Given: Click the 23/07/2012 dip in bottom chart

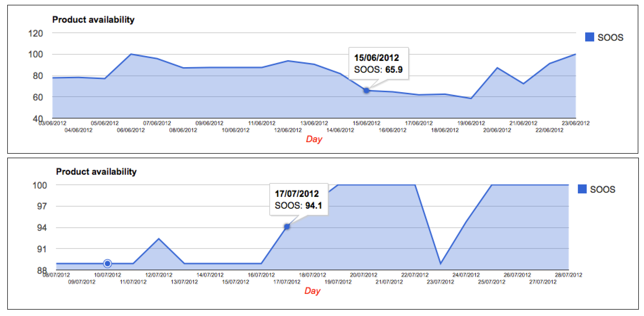Looking at the screenshot, I should tap(441, 263).
